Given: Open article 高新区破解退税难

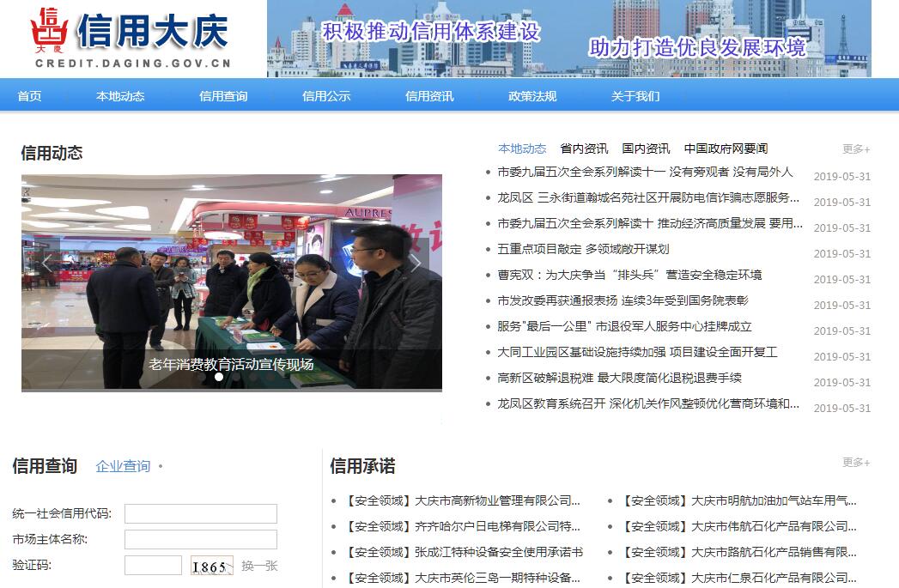Looking at the screenshot, I should (x=619, y=378).
